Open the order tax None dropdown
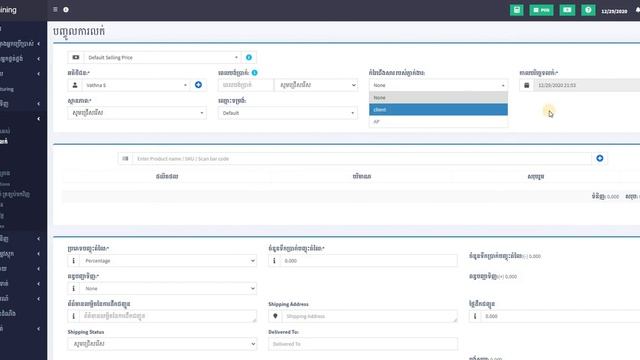This screenshot has height=360, width=640. (x=168, y=289)
